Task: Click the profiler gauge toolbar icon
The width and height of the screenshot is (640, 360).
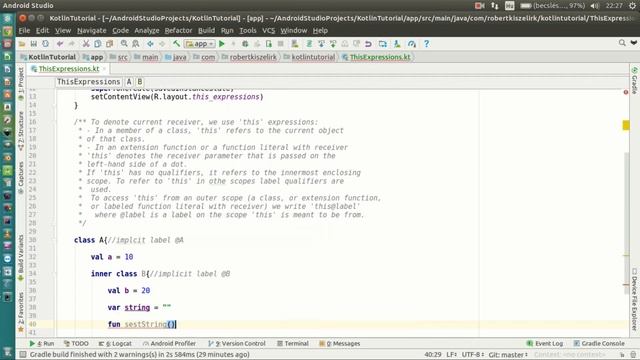Action: (x=411, y=44)
